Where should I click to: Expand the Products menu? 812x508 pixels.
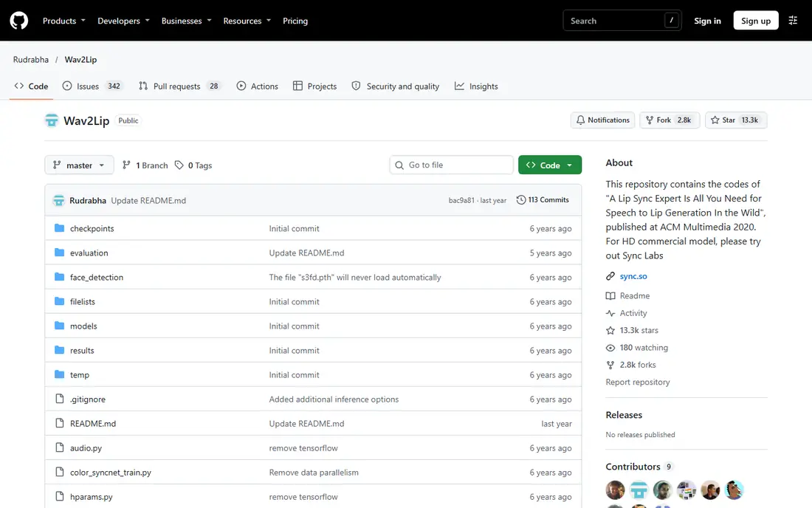point(63,21)
